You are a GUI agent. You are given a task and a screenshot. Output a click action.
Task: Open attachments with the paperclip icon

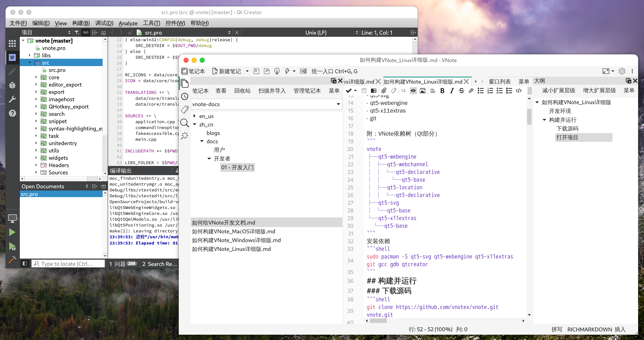pos(384,91)
